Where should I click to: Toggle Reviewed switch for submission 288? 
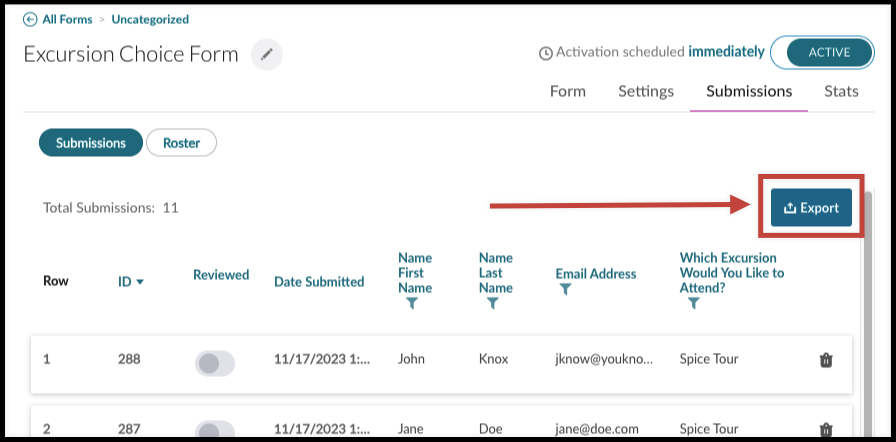click(x=215, y=363)
